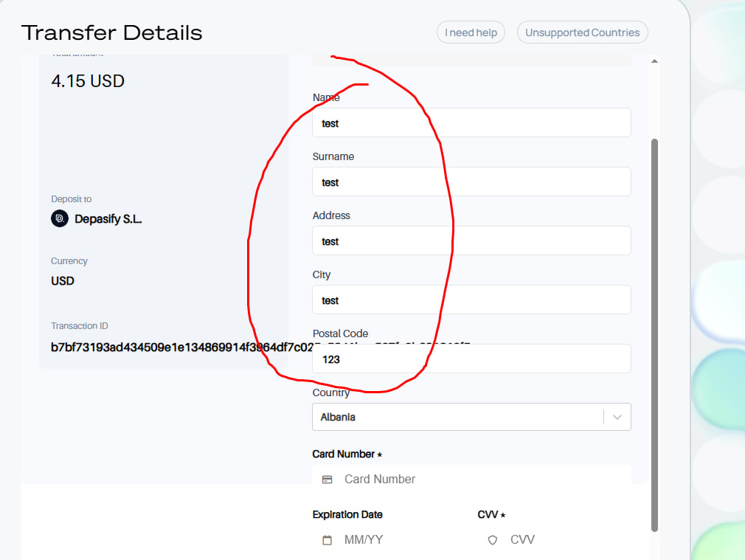Click the I need help button
The width and height of the screenshot is (745, 560).
click(471, 32)
